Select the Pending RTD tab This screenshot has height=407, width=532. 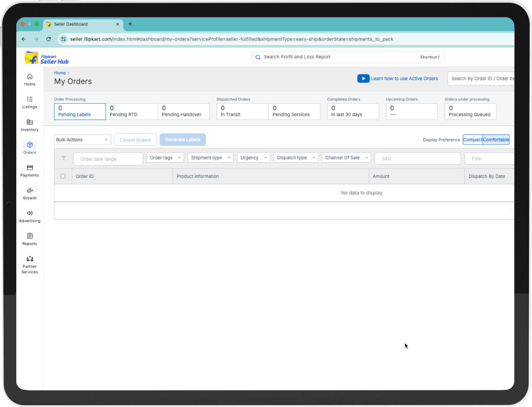pyautogui.click(x=132, y=112)
